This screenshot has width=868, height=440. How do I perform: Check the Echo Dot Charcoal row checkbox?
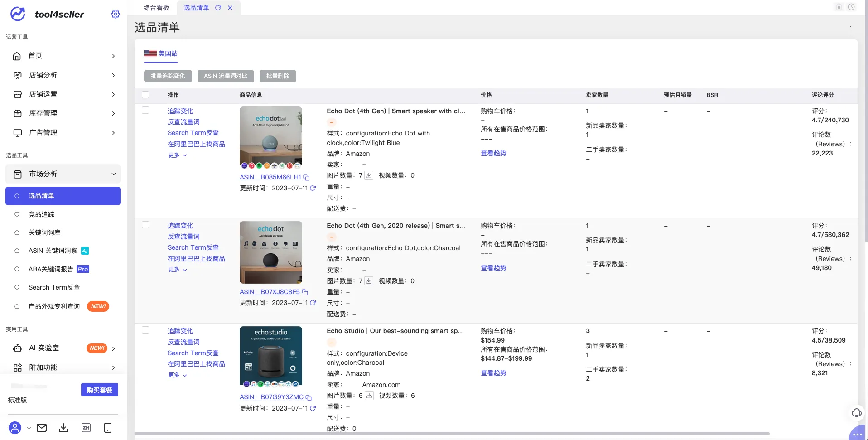(145, 225)
